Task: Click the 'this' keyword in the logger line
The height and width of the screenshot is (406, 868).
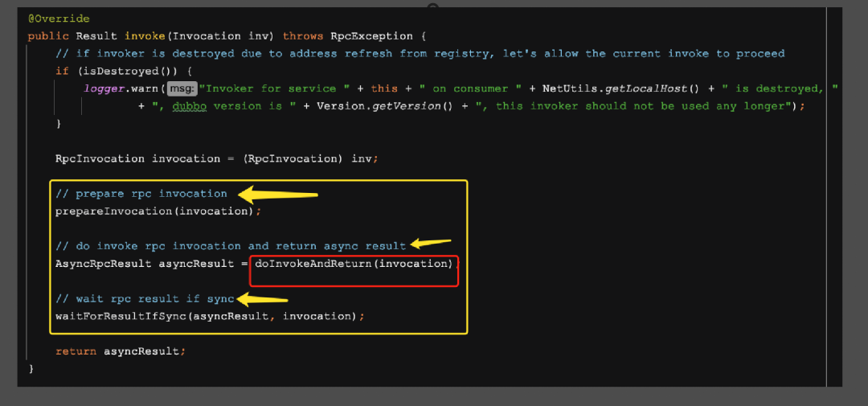Action: click(x=385, y=88)
